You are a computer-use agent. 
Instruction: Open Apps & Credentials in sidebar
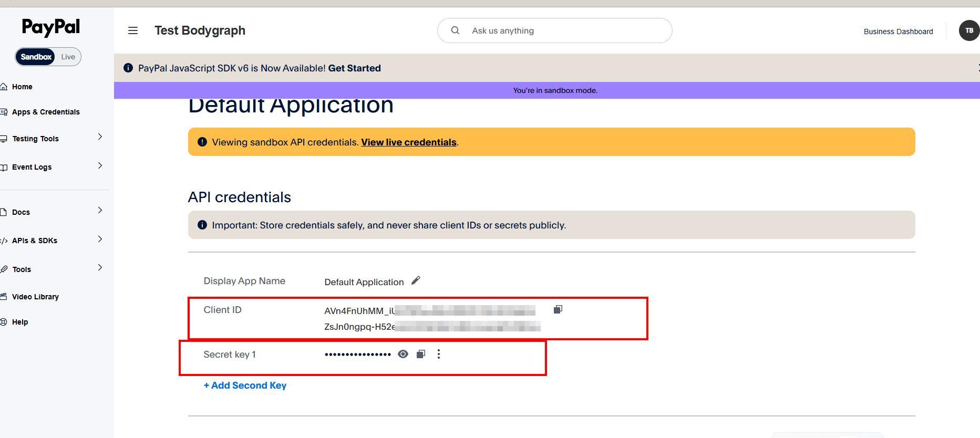pos(46,112)
